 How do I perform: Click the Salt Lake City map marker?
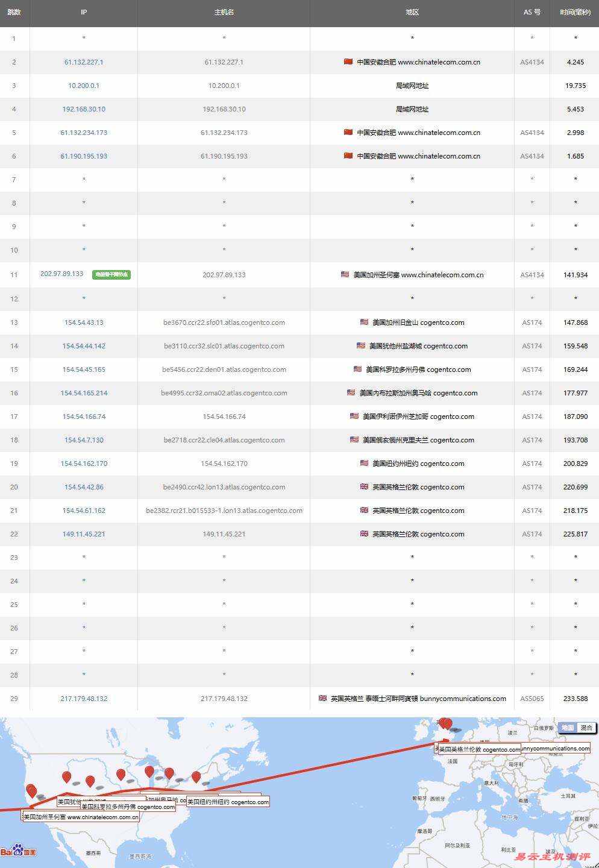coord(67,778)
